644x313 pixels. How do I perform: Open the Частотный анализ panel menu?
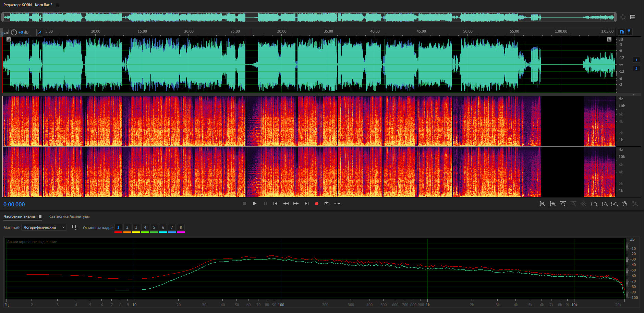click(40, 217)
